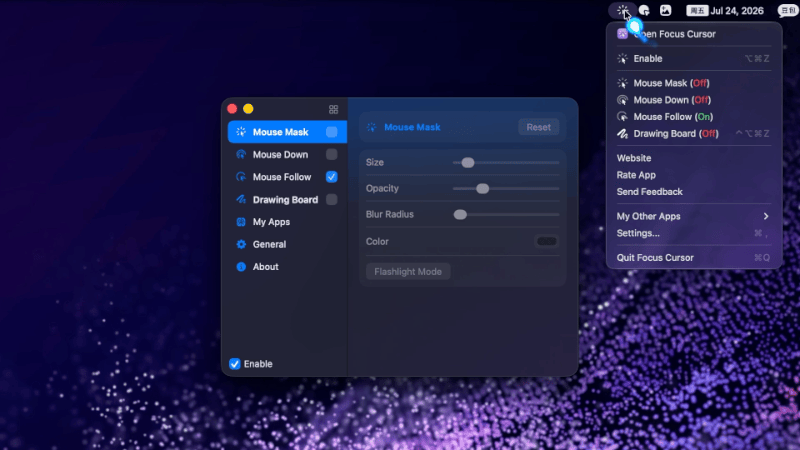This screenshot has height=450, width=800.
Task: Open the About section label
Action: coord(265,267)
